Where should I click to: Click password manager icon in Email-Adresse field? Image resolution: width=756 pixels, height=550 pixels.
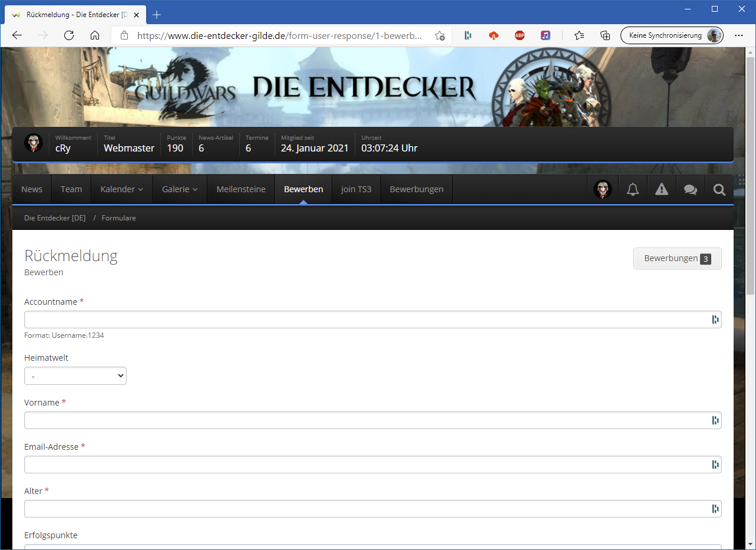pos(715,465)
